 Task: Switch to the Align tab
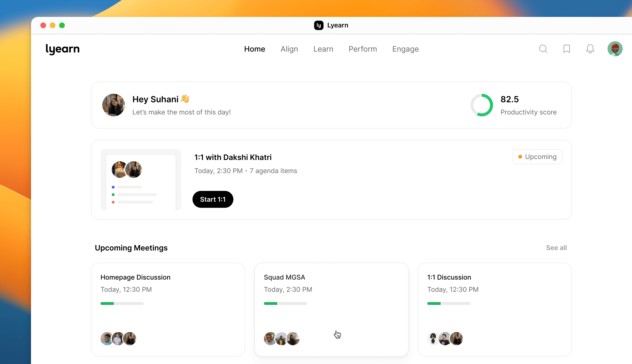[x=289, y=49]
